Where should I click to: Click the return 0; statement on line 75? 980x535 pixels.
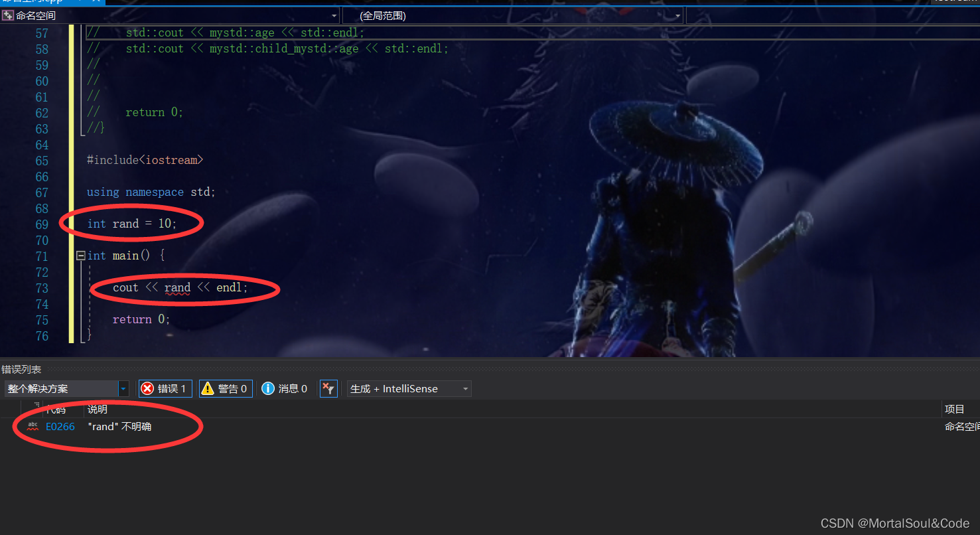(x=141, y=319)
